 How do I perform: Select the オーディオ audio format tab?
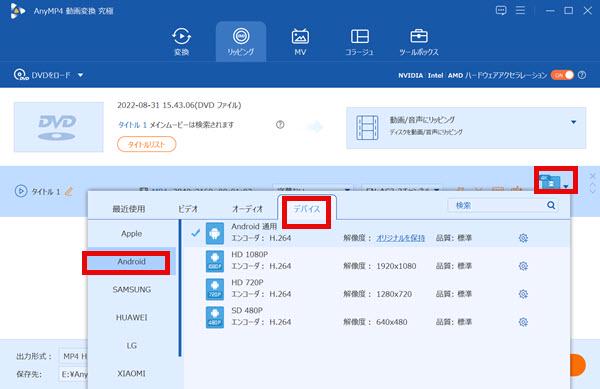(248, 209)
